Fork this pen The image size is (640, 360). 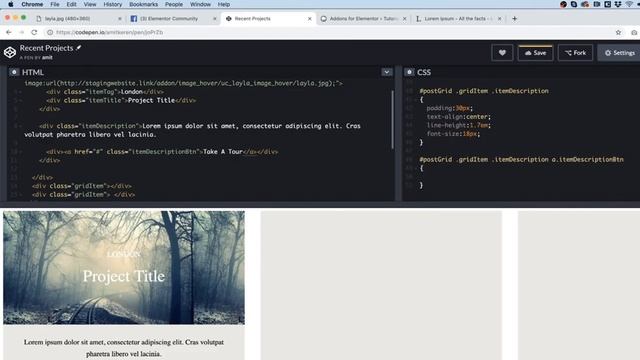[575, 53]
